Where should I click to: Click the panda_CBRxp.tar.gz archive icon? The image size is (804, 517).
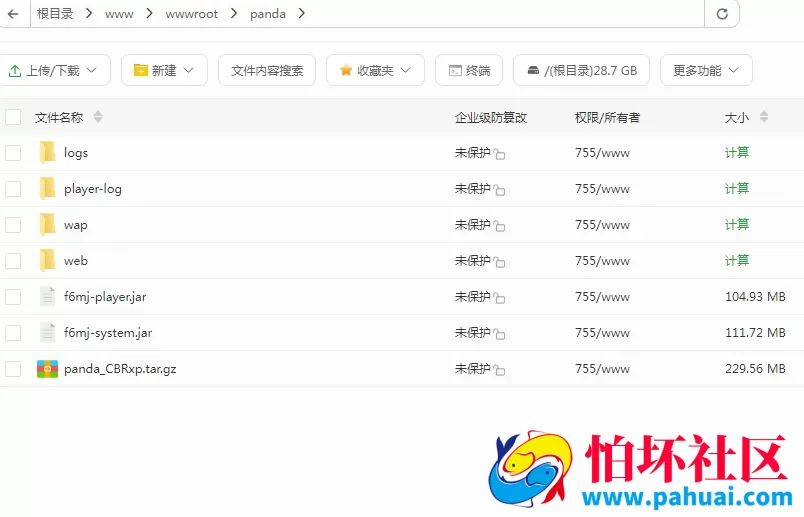click(x=47, y=369)
